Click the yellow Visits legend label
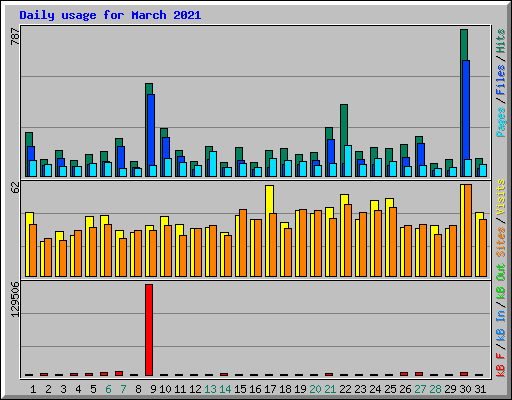Screen dimensions: 512x400 (501, 197)
